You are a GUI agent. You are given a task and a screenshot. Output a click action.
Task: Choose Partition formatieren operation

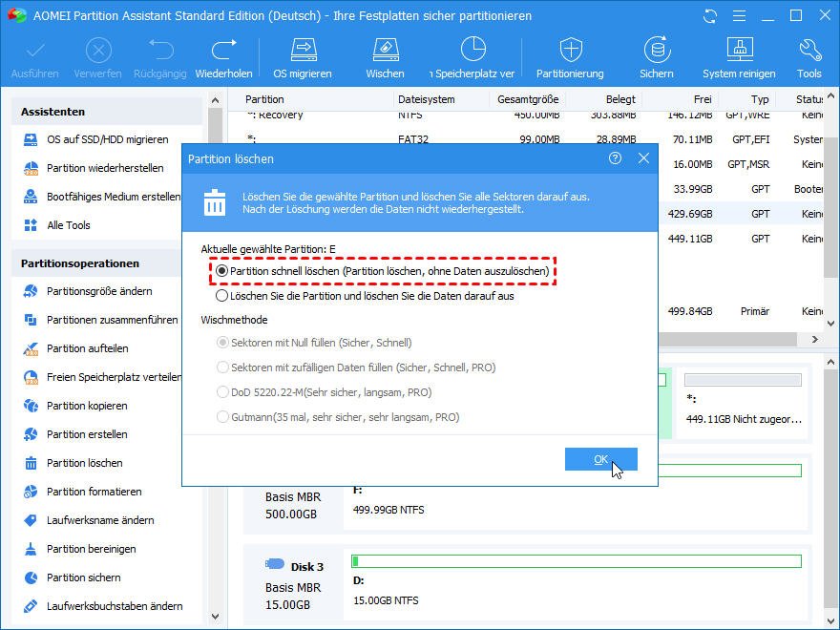(83, 492)
